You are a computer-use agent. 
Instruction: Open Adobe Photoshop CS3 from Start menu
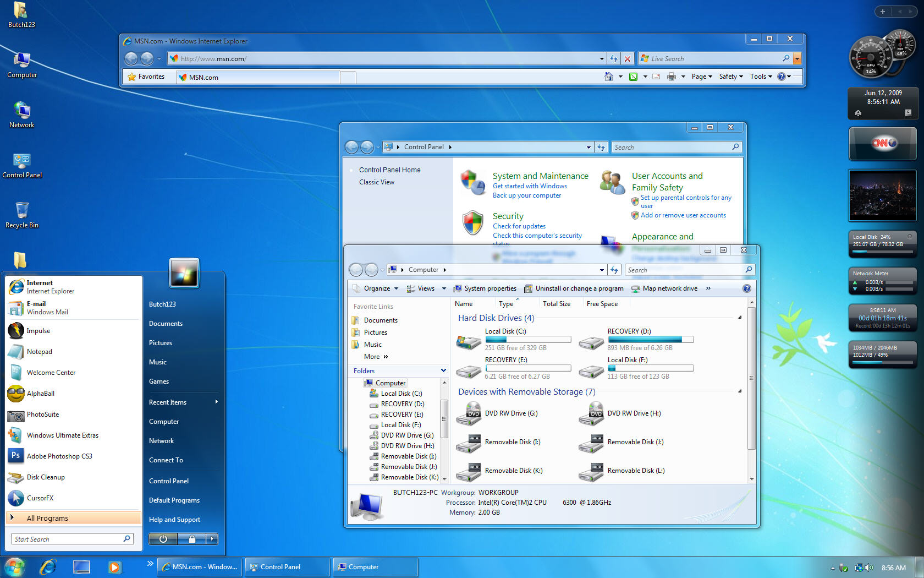[59, 456]
